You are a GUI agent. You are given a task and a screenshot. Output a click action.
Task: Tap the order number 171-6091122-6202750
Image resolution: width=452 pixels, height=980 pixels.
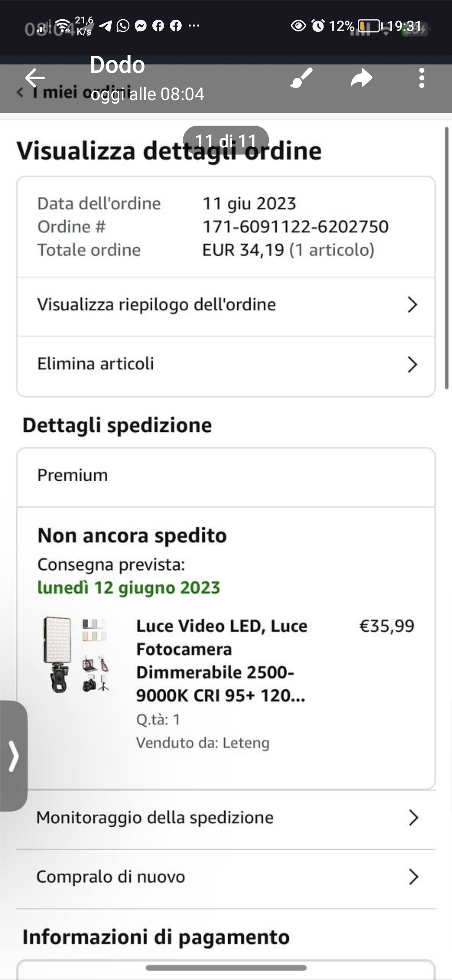(295, 227)
